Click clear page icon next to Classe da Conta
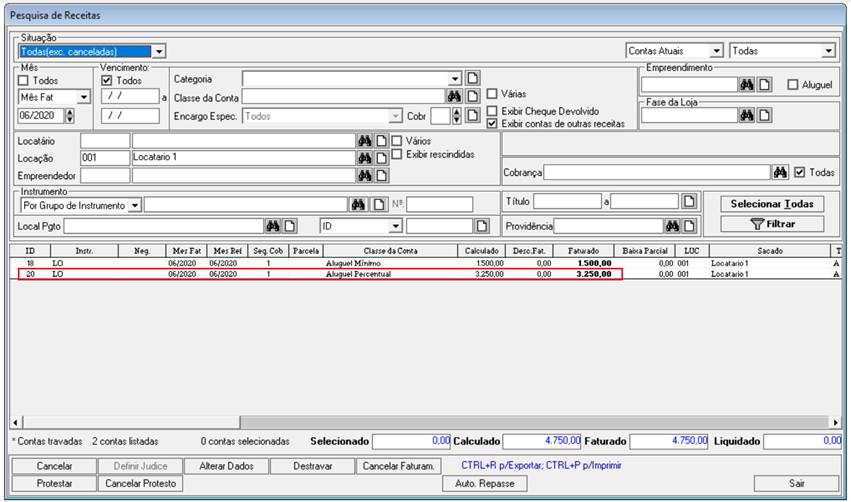This screenshot has height=502, width=851. click(x=473, y=97)
